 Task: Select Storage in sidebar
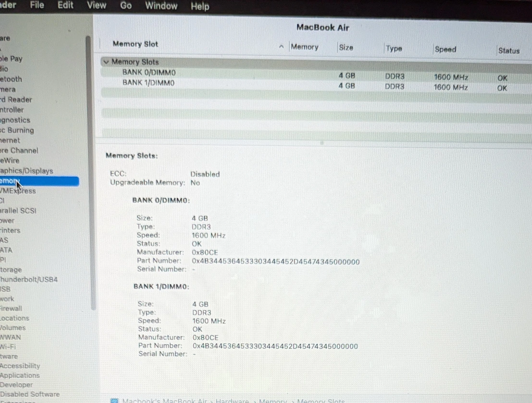(11, 270)
